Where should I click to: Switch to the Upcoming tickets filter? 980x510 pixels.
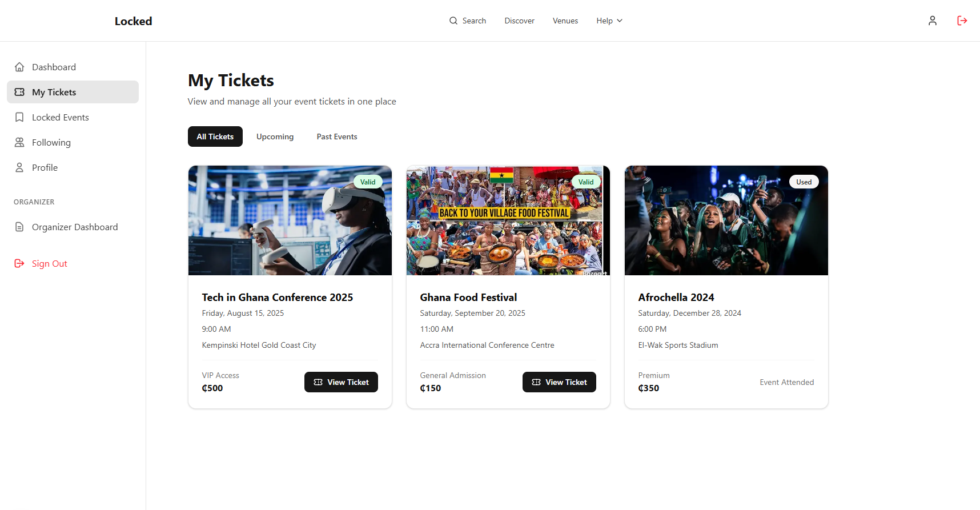click(275, 136)
